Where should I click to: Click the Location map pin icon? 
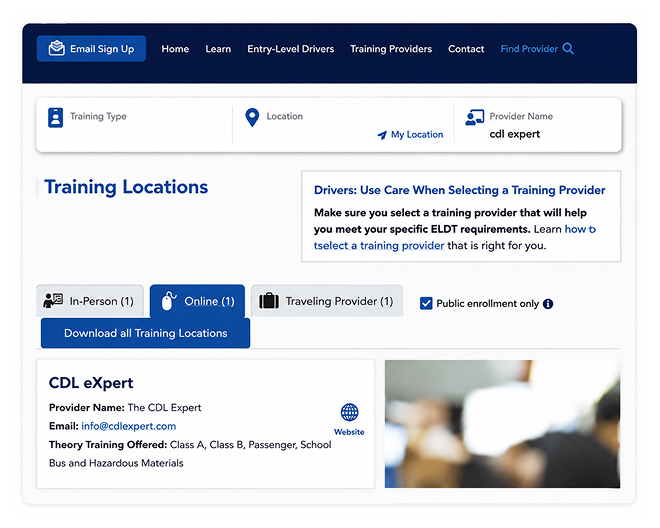(252, 117)
